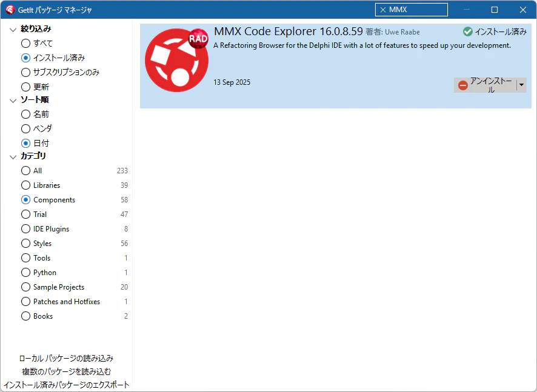Click the MMX Code Explorer 16.0.8.59 title
This screenshot has width=537, height=392.
point(289,31)
